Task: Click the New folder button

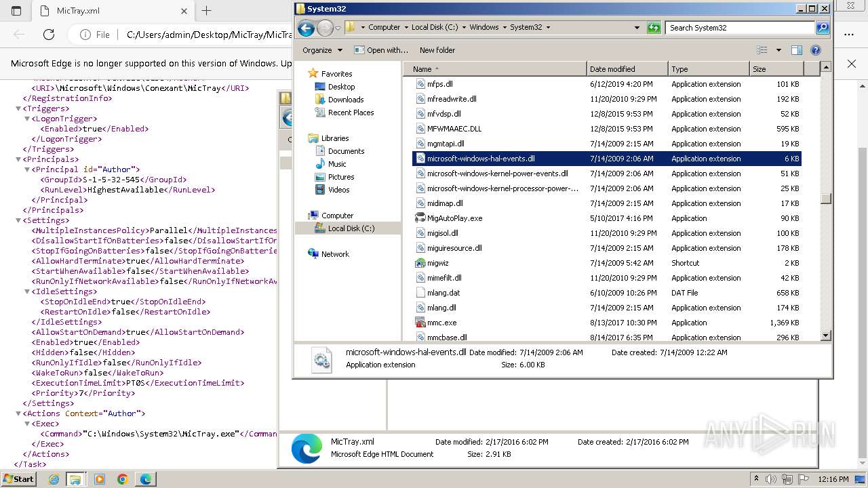Action: click(x=437, y=50)
